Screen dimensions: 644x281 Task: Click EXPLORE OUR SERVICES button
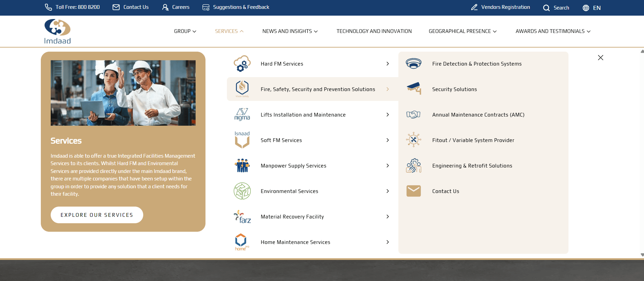point(97,215)
